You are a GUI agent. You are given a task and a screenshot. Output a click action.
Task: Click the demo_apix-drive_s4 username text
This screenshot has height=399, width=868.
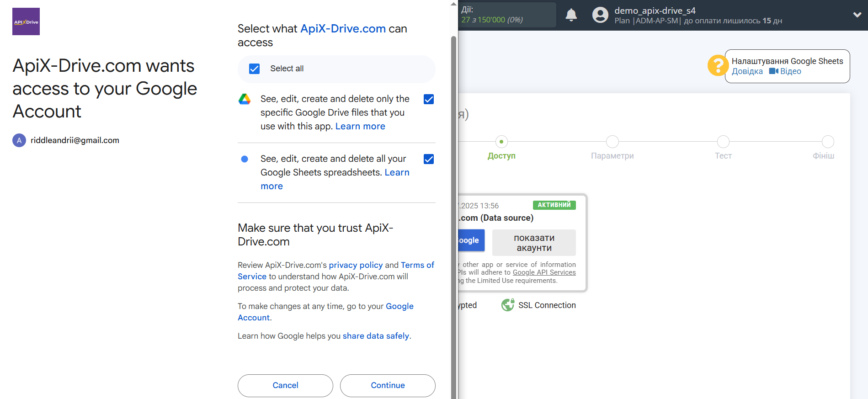pos(655,11)
